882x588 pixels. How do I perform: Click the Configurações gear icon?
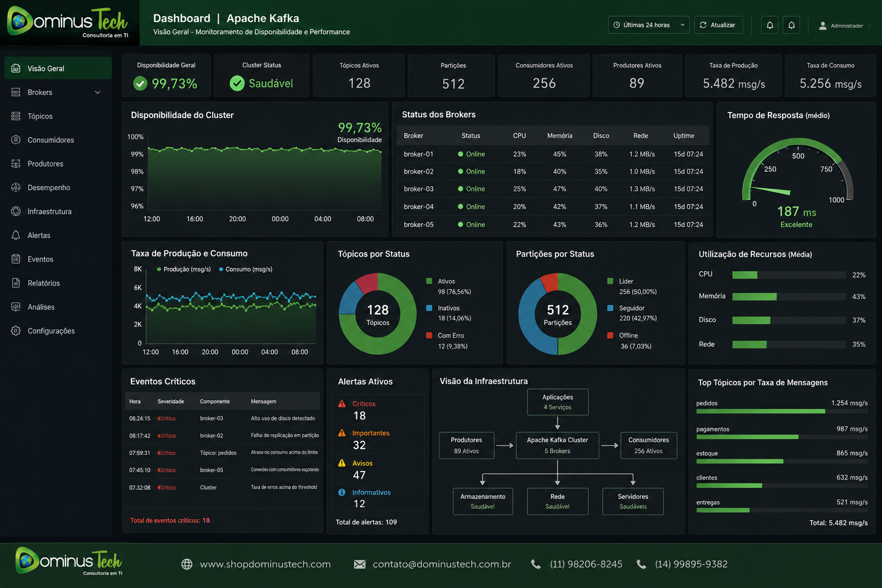coord(16,331)
